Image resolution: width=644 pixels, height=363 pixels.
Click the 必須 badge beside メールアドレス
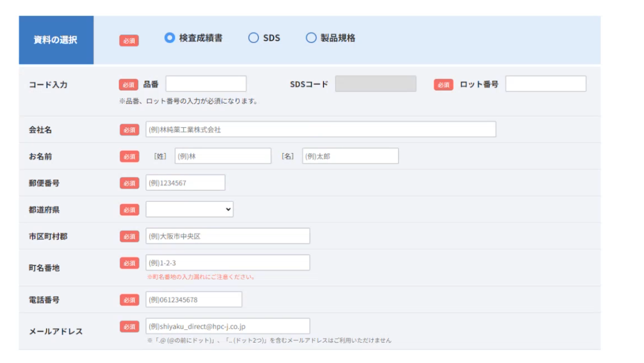(129, 327)
